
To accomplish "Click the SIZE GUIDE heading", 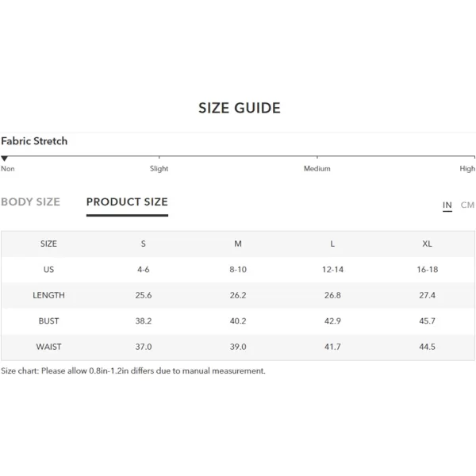I will [240, 108].
